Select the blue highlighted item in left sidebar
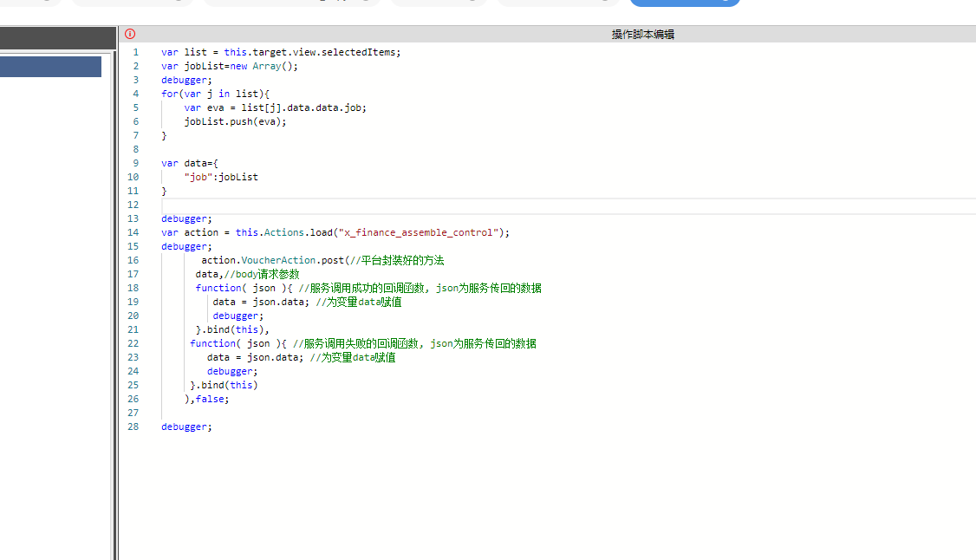Image resolution: width=976 pixels, height=560 pixels. (x=49, y=66)
